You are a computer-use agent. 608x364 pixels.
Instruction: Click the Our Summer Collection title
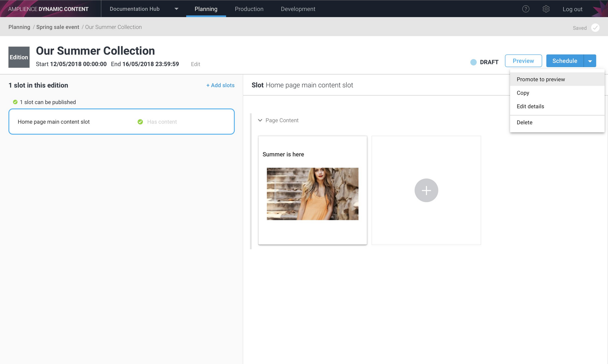(x=95, y=51)
